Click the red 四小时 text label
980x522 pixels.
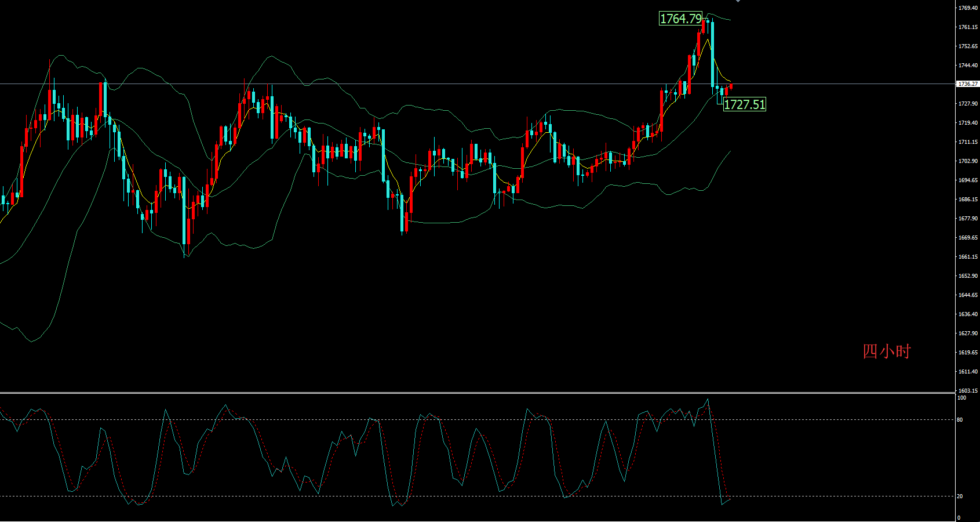coord(886,351)
